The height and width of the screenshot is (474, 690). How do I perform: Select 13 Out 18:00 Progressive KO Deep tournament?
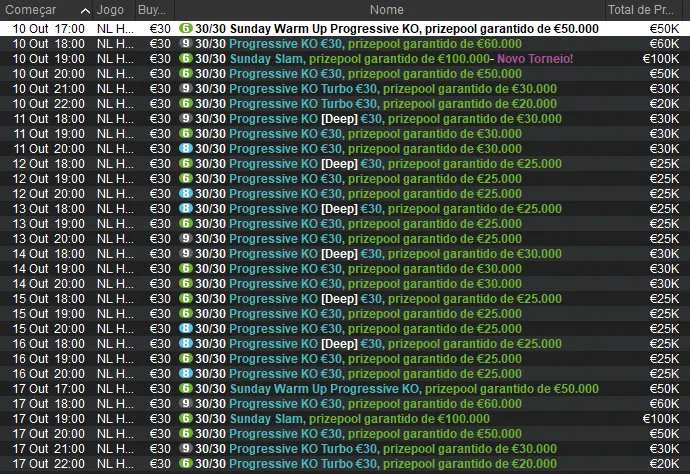coord(345,208)
